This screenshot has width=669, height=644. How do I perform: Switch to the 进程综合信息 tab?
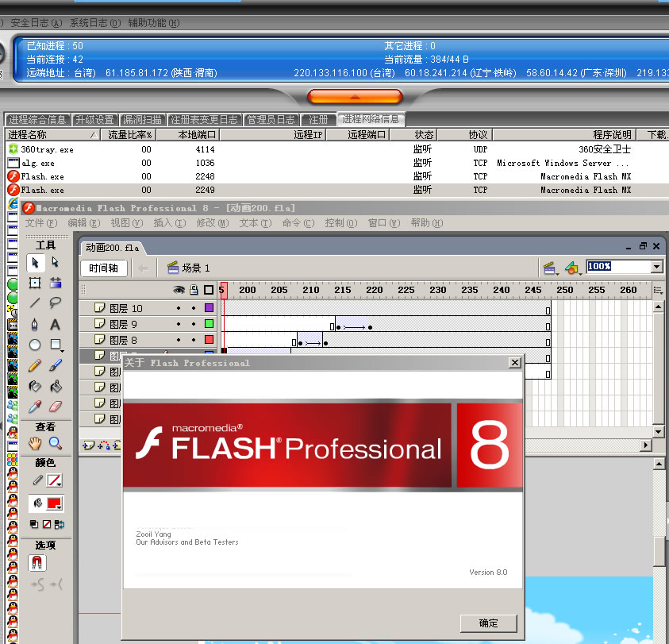pyautogui.click(x=37, y=120)
